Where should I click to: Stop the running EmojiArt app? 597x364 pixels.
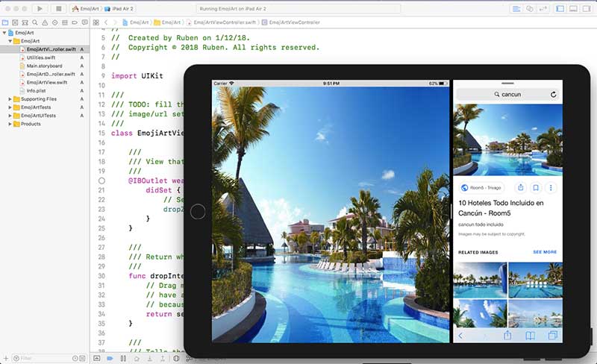coord(59,8)
